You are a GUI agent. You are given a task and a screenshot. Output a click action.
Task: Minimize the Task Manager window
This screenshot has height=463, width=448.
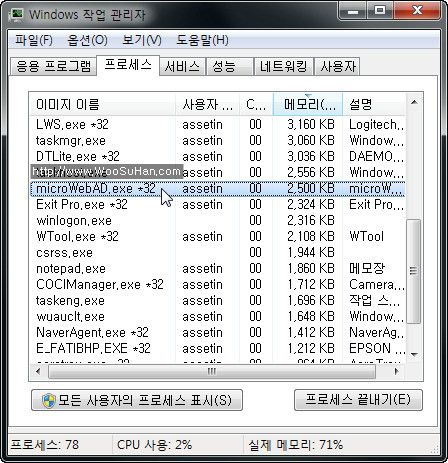tap(352, 11)
